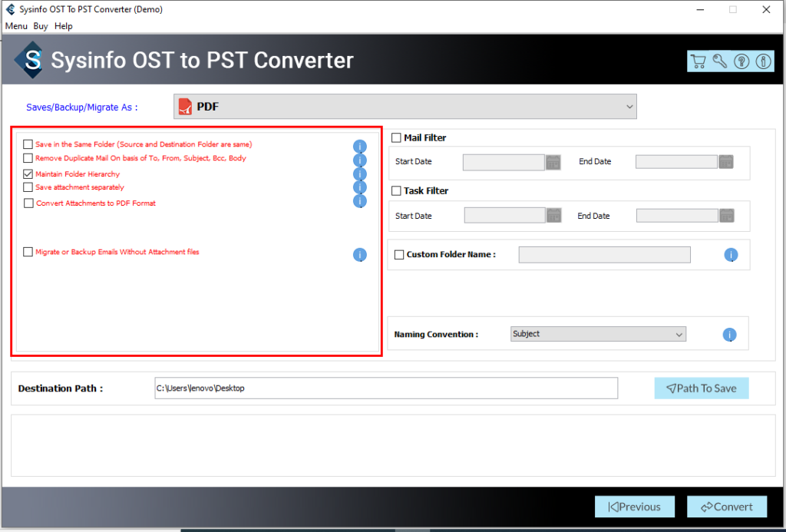Open the Buy menu

41,26
